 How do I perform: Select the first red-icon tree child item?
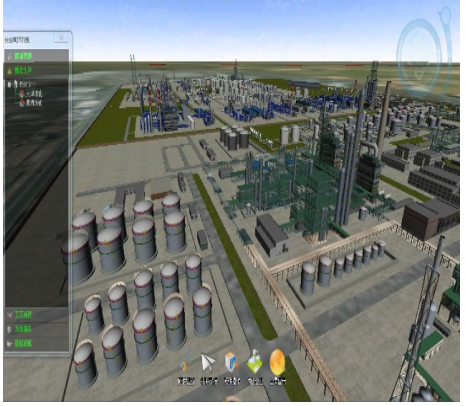coord(31,94)
